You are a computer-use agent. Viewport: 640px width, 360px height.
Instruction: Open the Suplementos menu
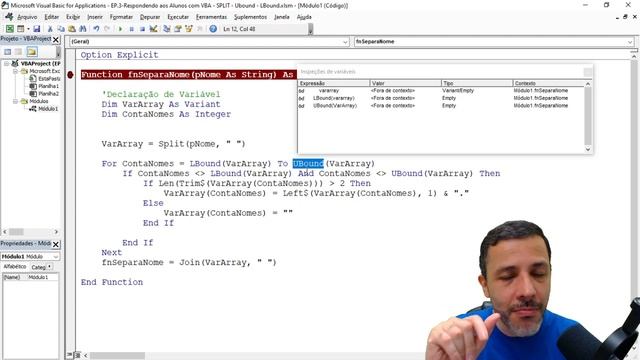coord(250,17)
